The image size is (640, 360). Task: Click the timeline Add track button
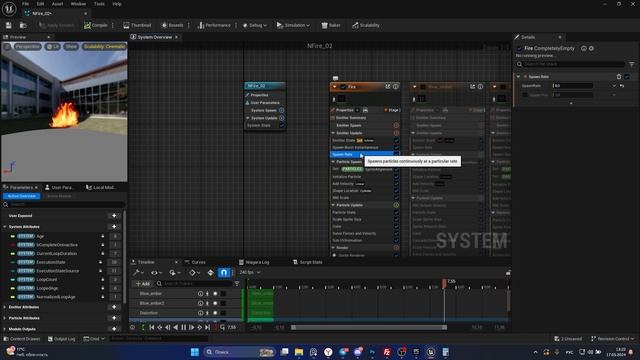tap(143, 284)
